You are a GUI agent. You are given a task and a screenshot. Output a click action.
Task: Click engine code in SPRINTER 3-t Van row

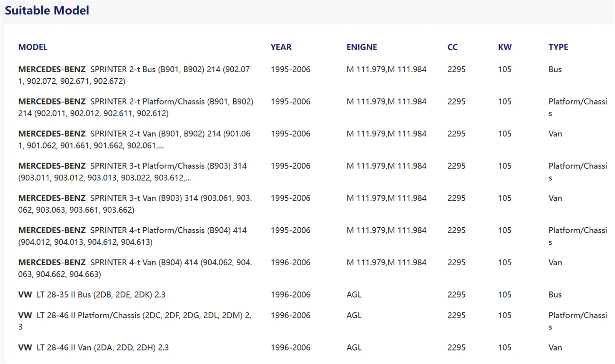click(386, 198)
